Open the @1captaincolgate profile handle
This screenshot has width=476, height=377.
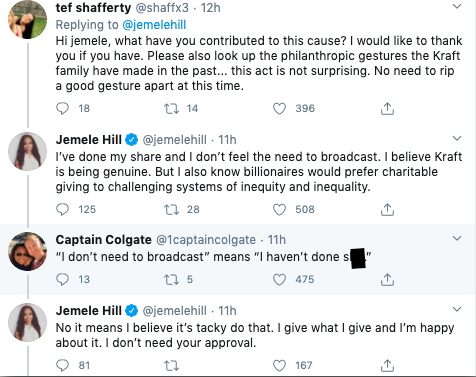click(206, 240)
